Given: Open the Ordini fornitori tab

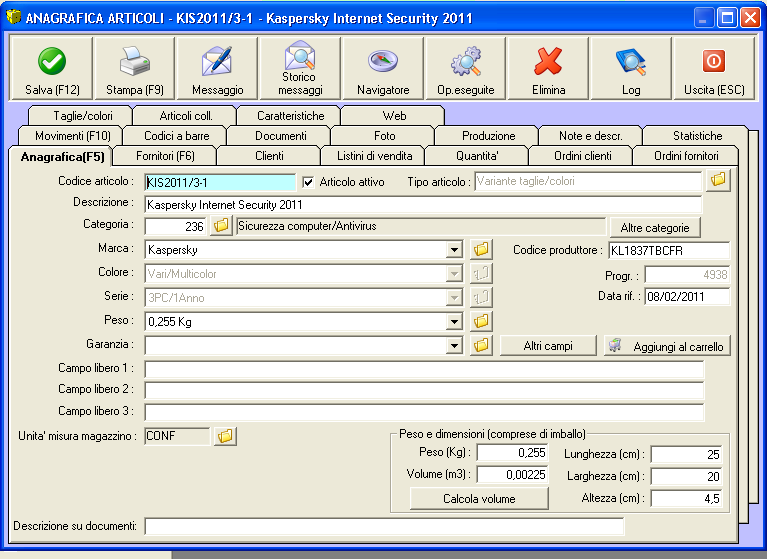Looking at the screenshot, I should [x=686, y=156].
